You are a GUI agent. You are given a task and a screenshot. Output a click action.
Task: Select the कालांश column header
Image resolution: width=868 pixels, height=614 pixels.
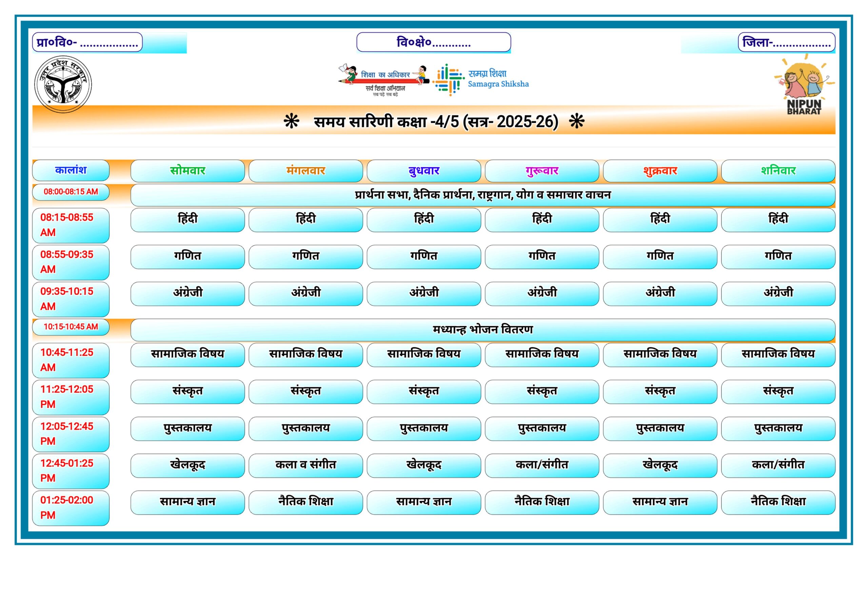click(x=71, y=170)
